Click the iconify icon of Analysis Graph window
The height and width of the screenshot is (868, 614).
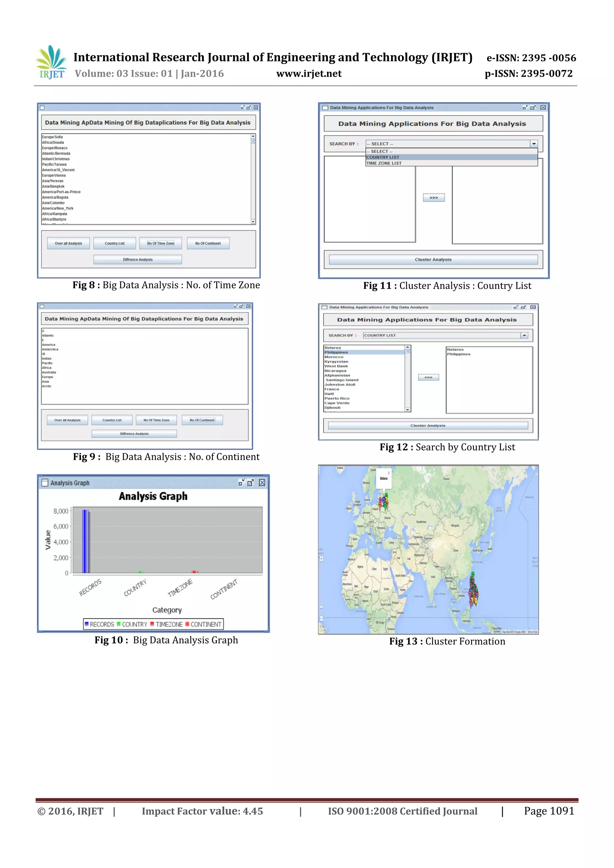tap(242, 483)
